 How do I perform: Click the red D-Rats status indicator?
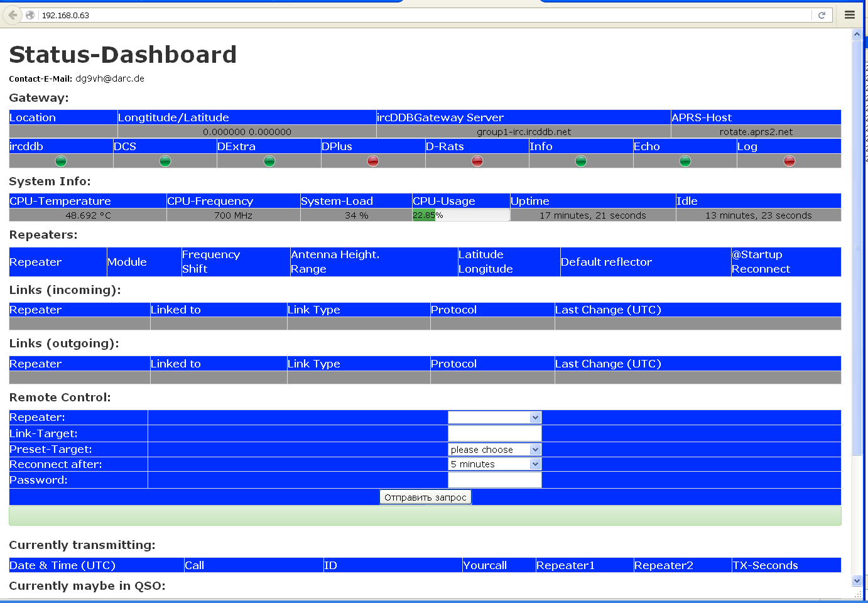tap(477, 161)
